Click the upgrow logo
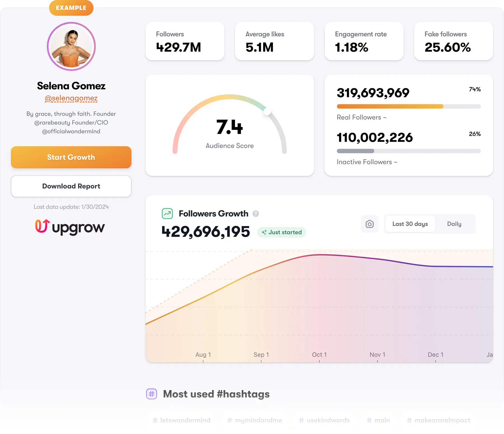This screenshot has width=504, height=434. [x=69, y=228]
